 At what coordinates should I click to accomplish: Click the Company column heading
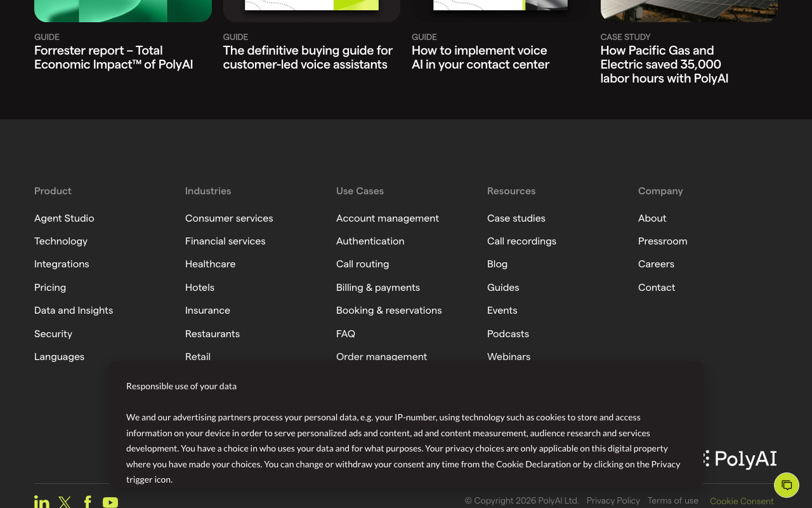[x=660, y=191]
